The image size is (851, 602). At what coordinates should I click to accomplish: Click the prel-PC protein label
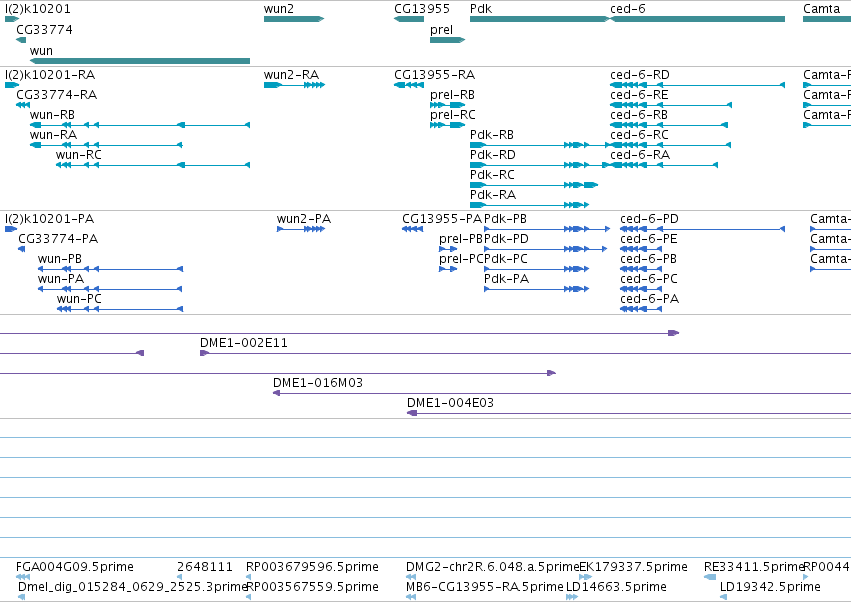pyautogui.click(x=461, y=259)
